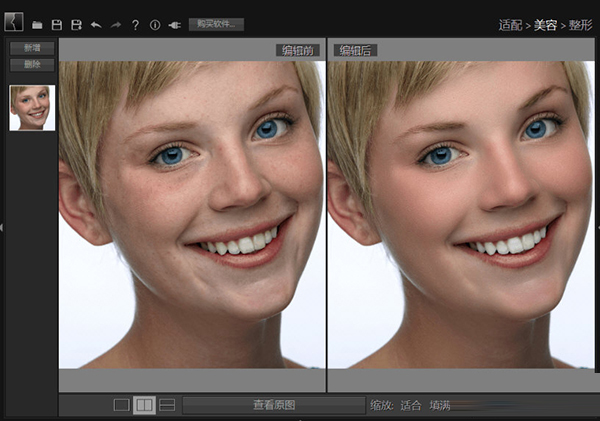
Task: Open an image file with folder icon
Action: (37, 24)
